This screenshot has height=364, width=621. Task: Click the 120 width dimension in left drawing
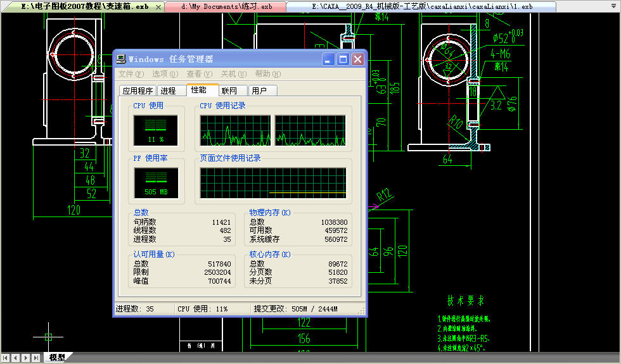tap(74, 210)
